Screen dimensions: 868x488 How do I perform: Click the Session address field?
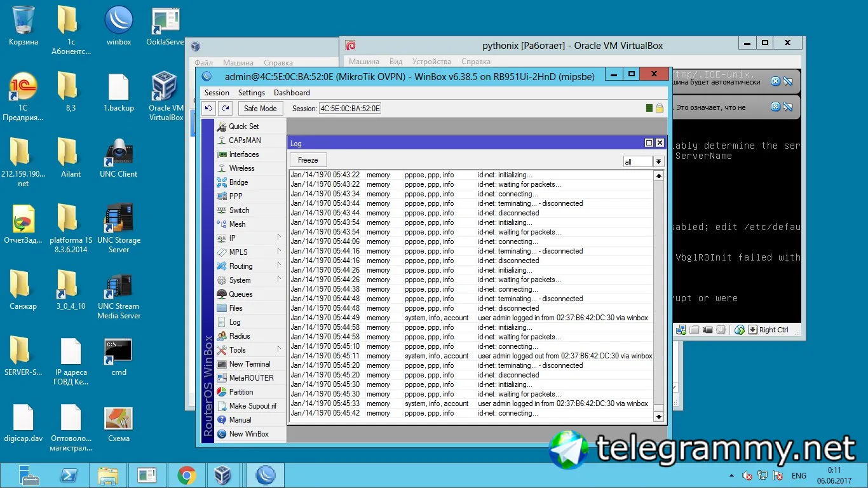pyautogui.click(x=350, y=109)
